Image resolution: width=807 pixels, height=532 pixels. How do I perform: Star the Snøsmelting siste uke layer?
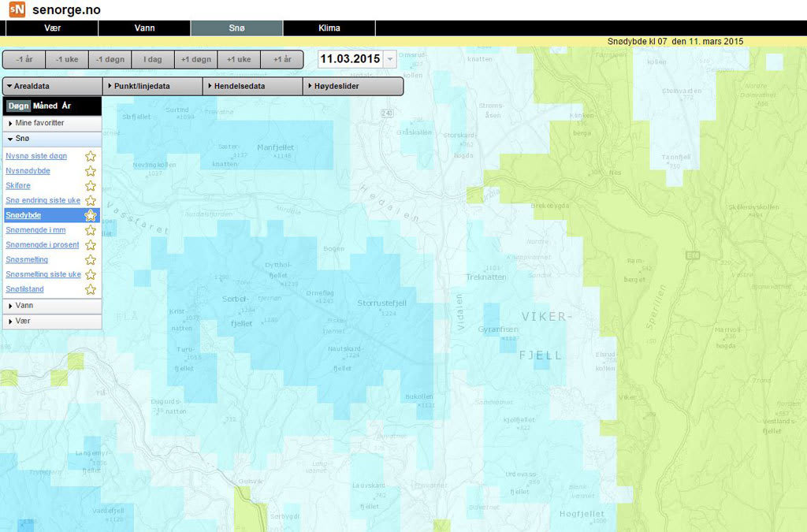point(91,274)
